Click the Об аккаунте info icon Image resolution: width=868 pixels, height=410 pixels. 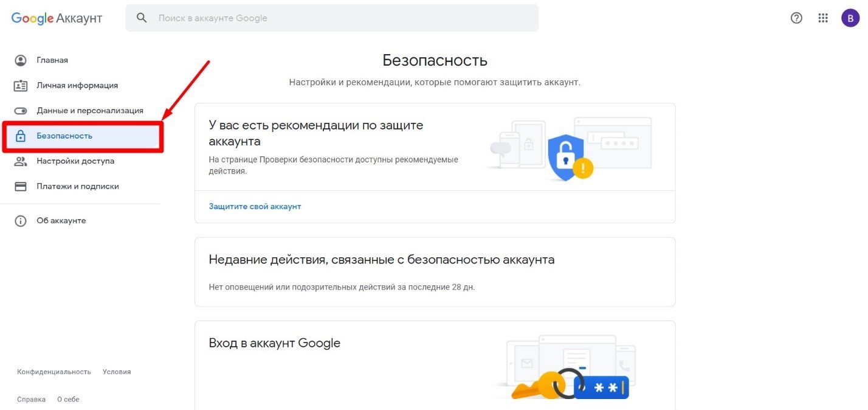pyautogui.click(x=21, y=221)
